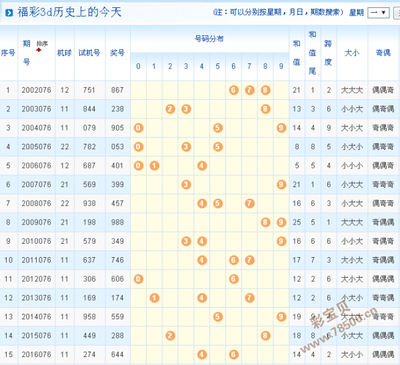Click 试机号 value 938

[89, 203]
